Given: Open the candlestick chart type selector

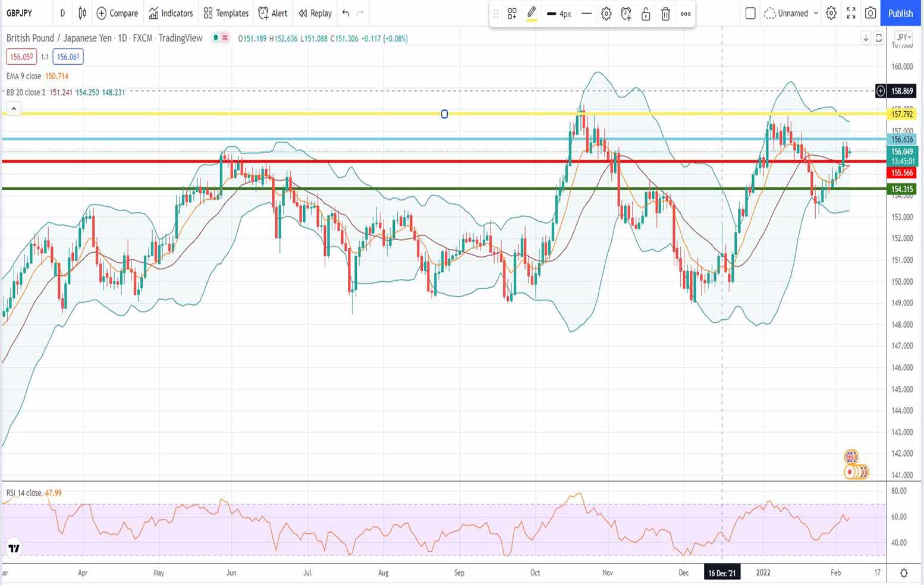Looking at the screenshot, I should [82, 13].
